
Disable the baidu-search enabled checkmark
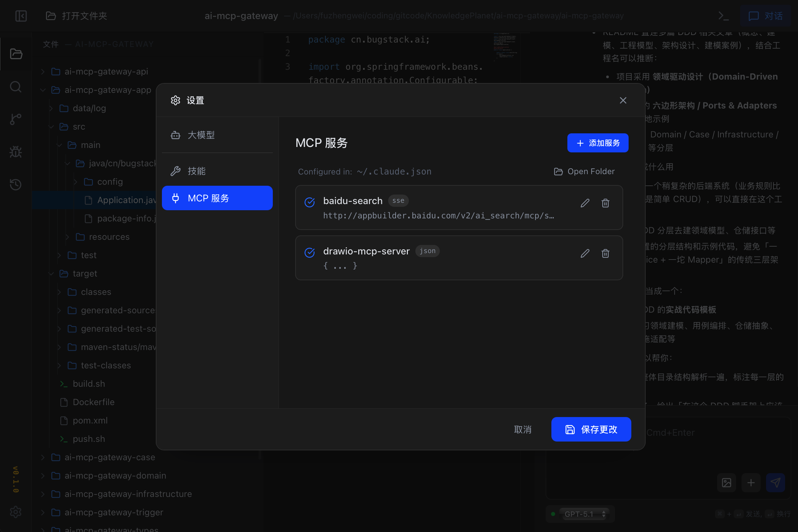point(310,202)
